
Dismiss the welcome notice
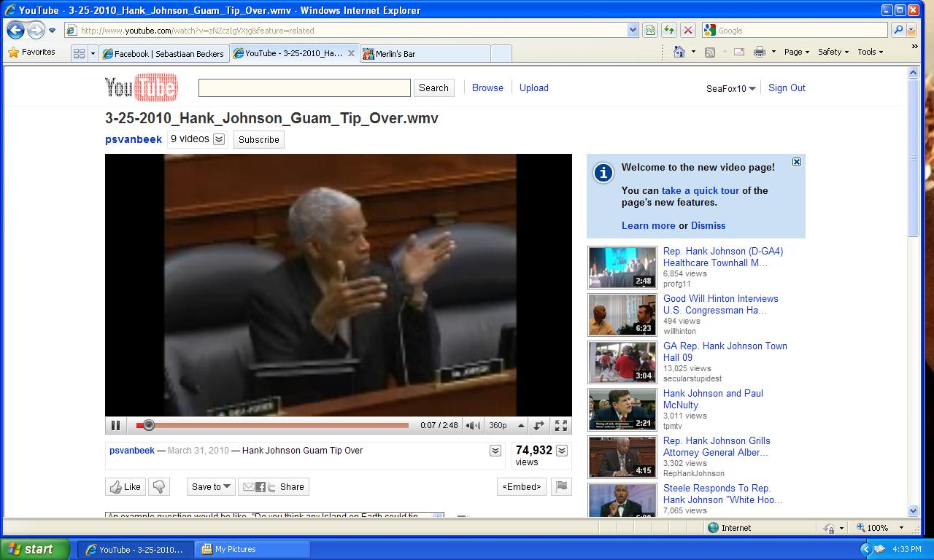pos(708,225)
